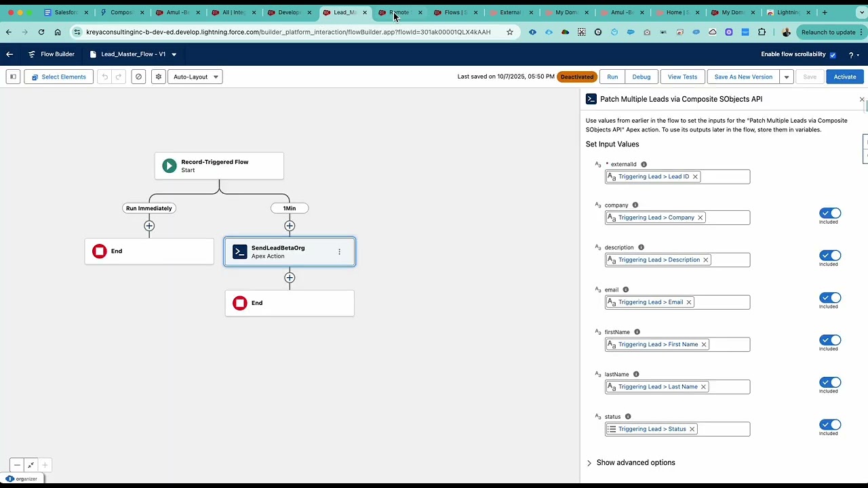Open help question mark menu
868x488 pixels.
[852, 54]
